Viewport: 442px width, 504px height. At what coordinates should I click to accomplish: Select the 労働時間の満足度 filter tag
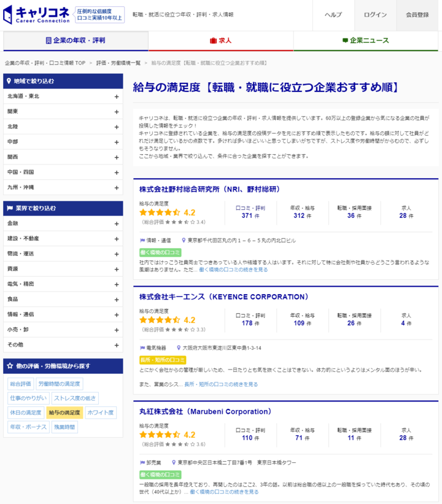(x=60, y=384)
